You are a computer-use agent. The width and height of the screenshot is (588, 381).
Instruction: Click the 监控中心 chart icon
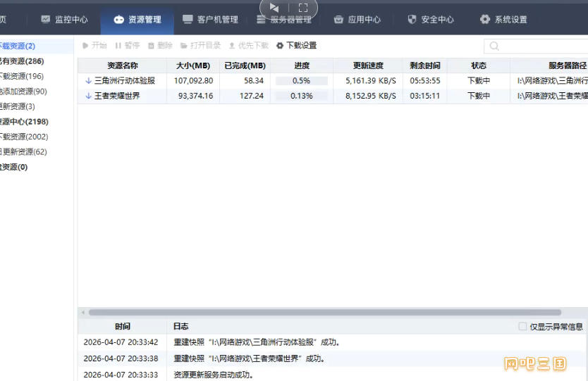point(45,19)
